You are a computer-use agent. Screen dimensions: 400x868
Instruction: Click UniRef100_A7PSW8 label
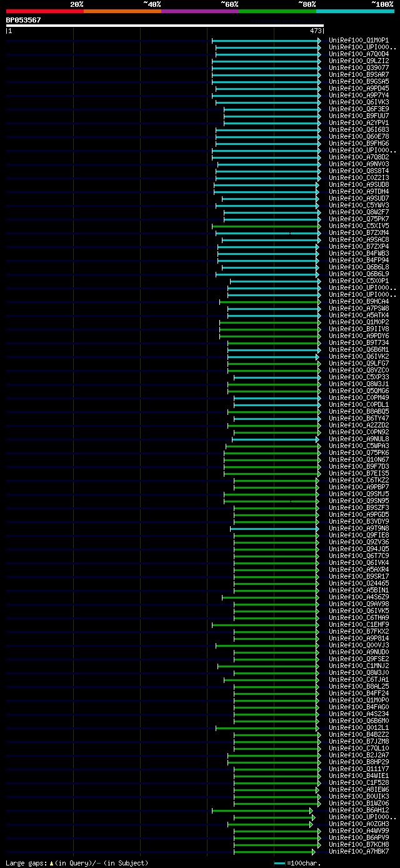(x=359, y=309)
